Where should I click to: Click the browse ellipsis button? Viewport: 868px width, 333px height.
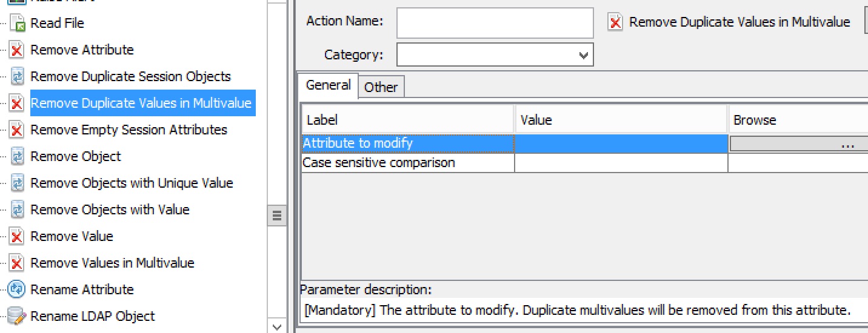pyautogui.click(x=799, y=144)
